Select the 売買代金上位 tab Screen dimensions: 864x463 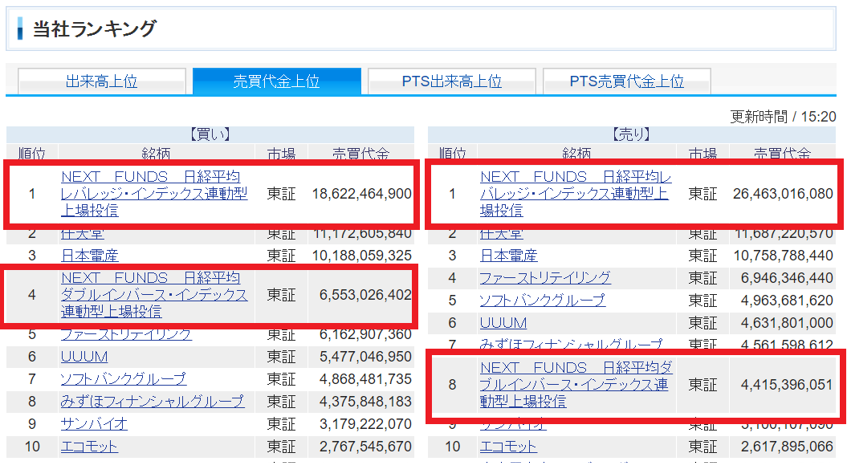point(276,81)
